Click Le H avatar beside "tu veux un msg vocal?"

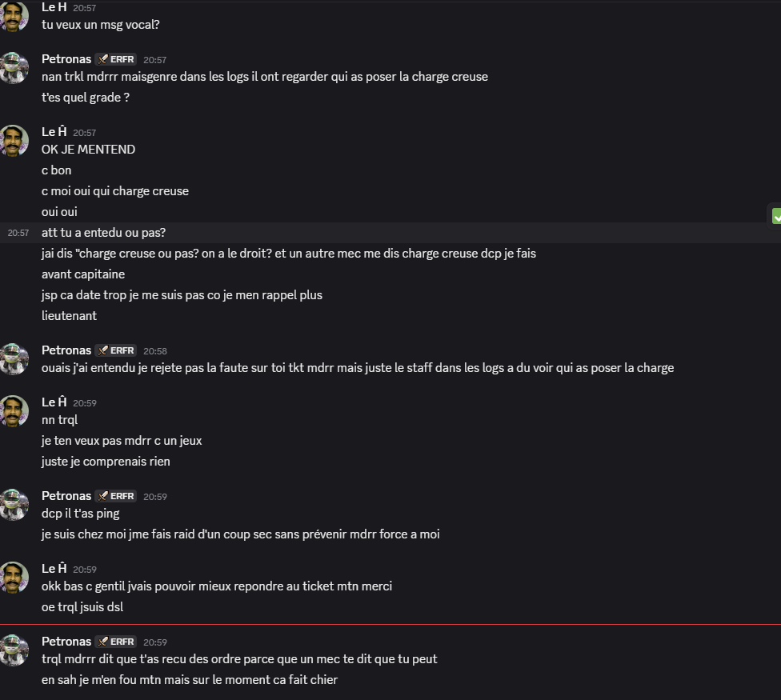[14, 16]
